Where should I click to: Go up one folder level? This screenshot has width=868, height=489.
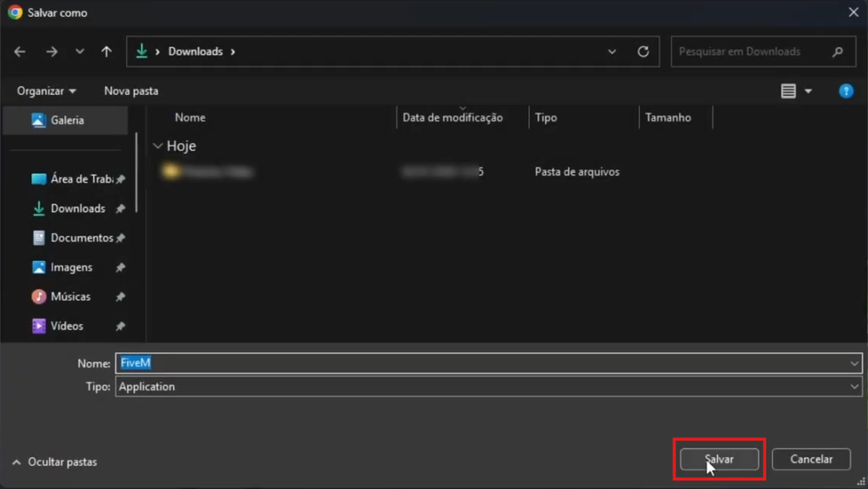[x=106, y=52]
